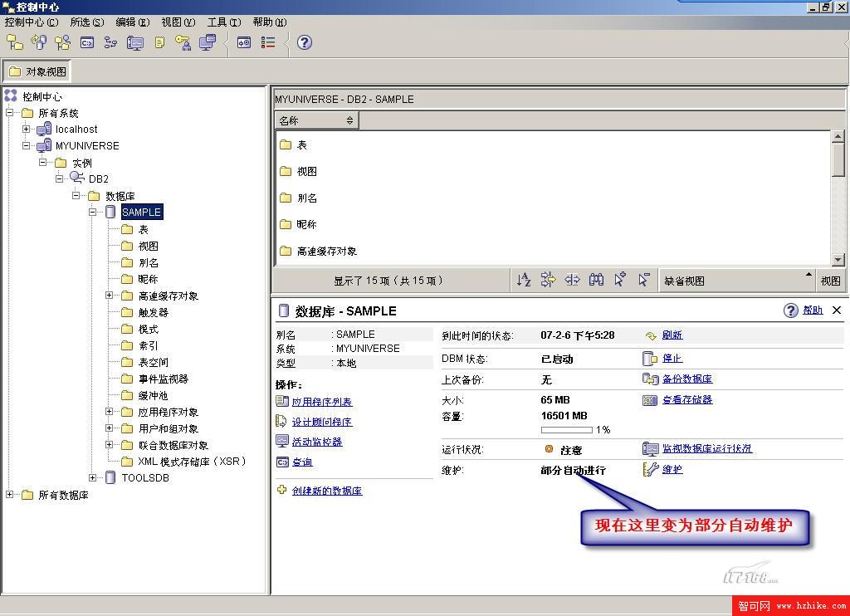Expand the 高速缓存对象 tree node
Viewport: 850px width, 616px height.
pyautogui.click(x=109, y=296)
